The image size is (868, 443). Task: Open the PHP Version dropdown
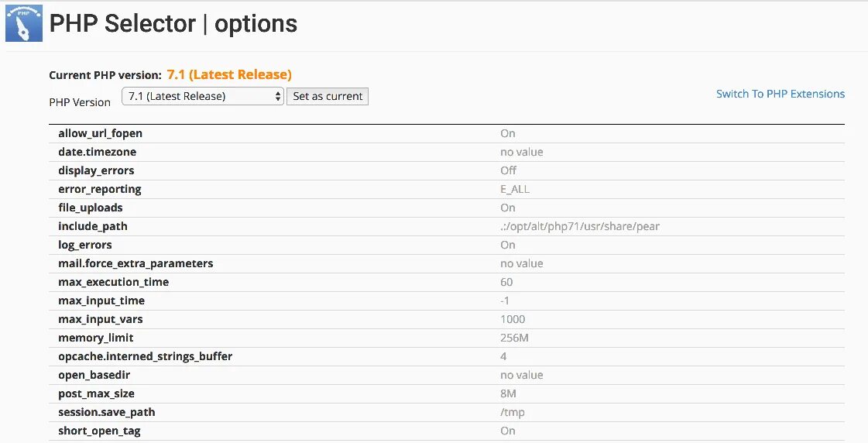(x=203, y=97)
